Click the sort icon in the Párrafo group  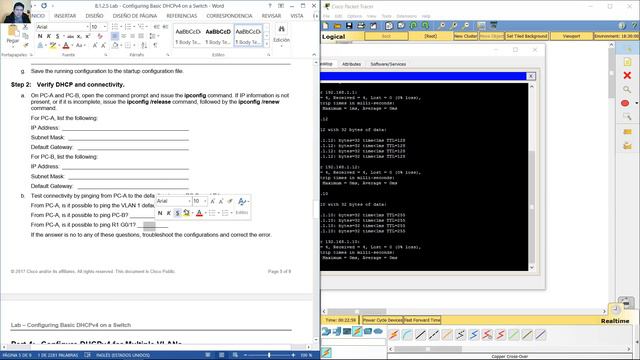pyautogui.click(x=144, y=45)
